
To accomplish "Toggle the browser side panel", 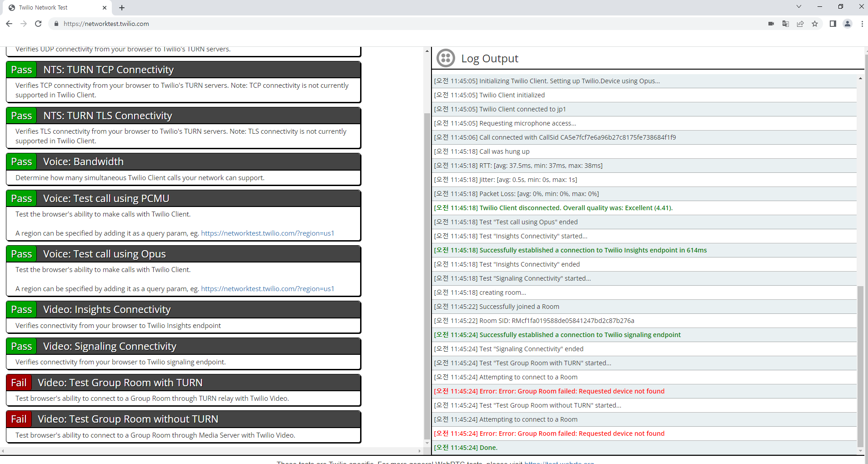I will [833, 24].
